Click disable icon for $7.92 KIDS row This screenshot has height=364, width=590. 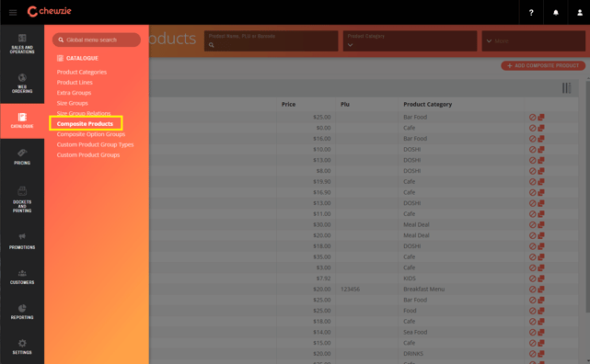click(532, 279)
